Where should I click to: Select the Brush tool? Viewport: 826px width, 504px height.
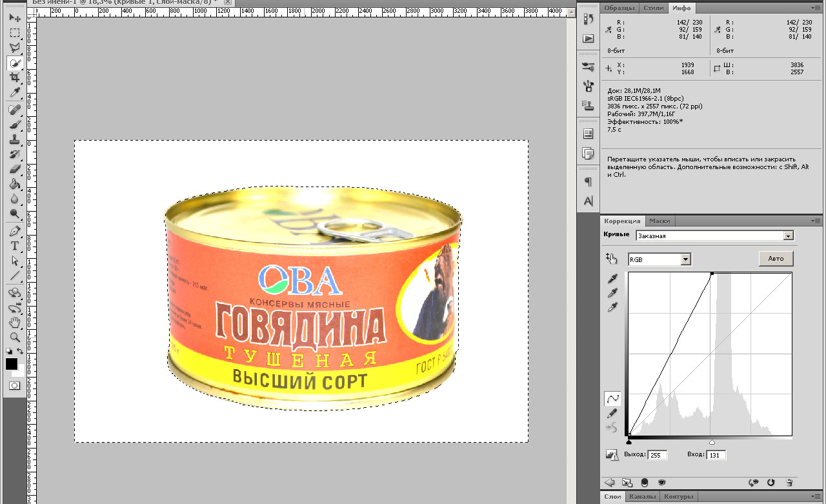(x=14, y=125)
